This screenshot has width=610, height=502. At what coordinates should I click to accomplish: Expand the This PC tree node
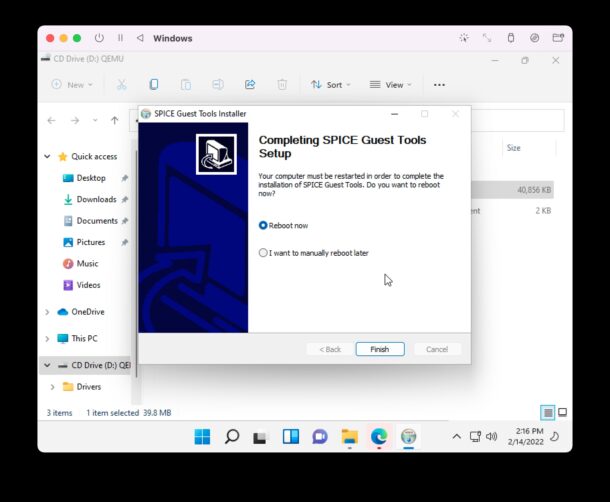point(47,339)
